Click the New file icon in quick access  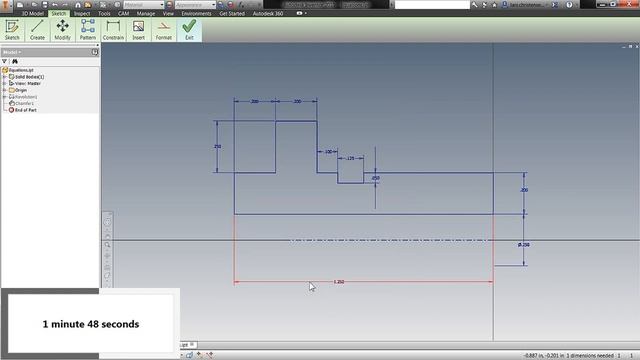click(x=20, y=5)
